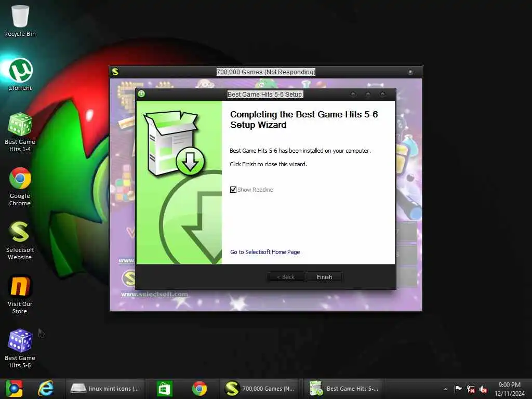This screenshot has height=399, width=532.
Task: Close the Best Game Hits 5-6 Setup dialog
Action: pyautogui.click(x=383, y=94)
